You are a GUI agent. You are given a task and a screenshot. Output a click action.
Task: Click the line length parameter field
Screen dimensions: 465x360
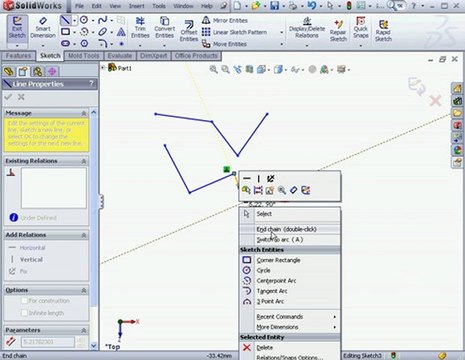[48, 342]
